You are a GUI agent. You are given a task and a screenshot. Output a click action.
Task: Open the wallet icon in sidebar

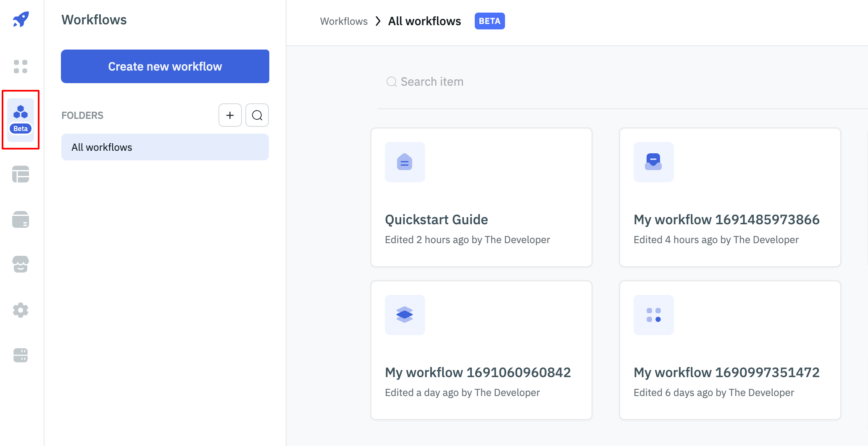tap(21, 219)
